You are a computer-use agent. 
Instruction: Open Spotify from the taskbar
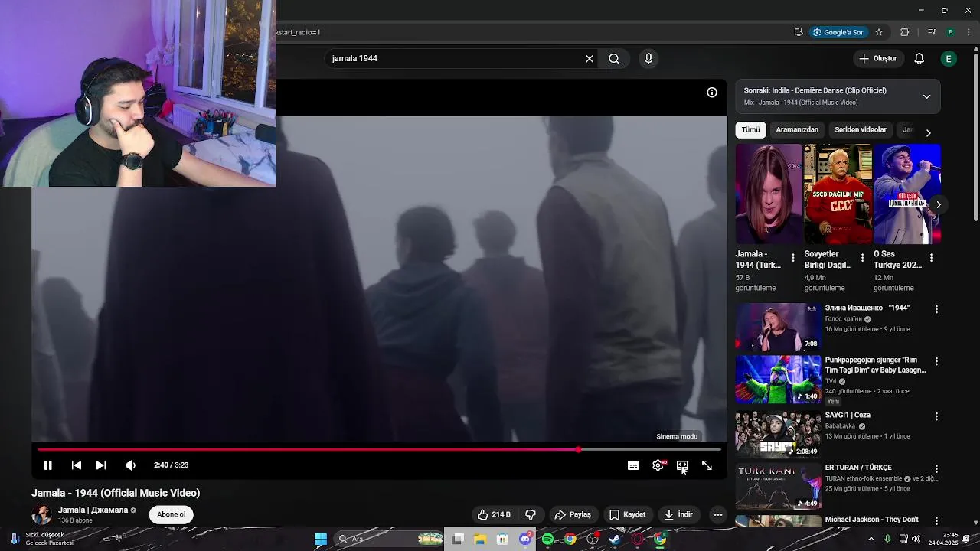coord(547,539)
